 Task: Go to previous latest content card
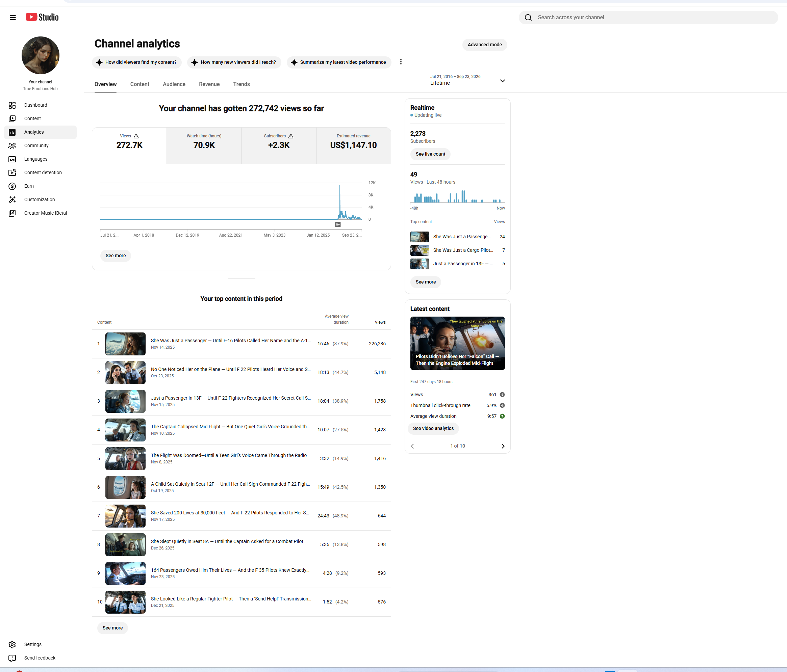click(412, 446)
